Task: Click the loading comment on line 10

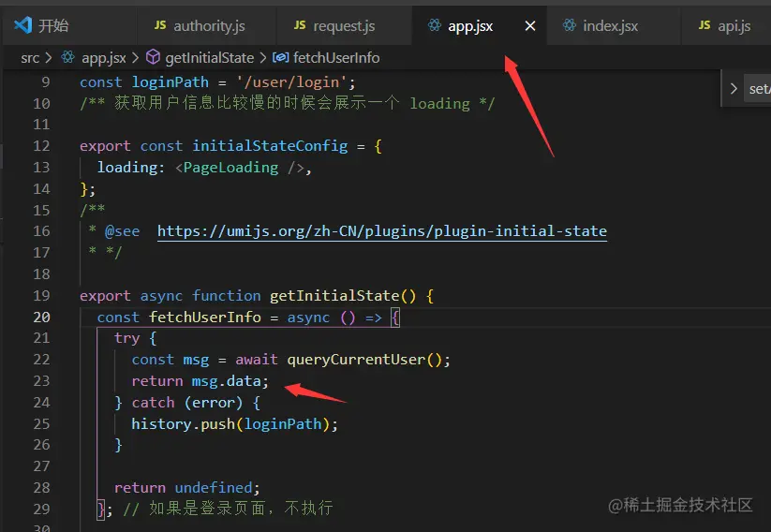Action: tap(288, 103)
